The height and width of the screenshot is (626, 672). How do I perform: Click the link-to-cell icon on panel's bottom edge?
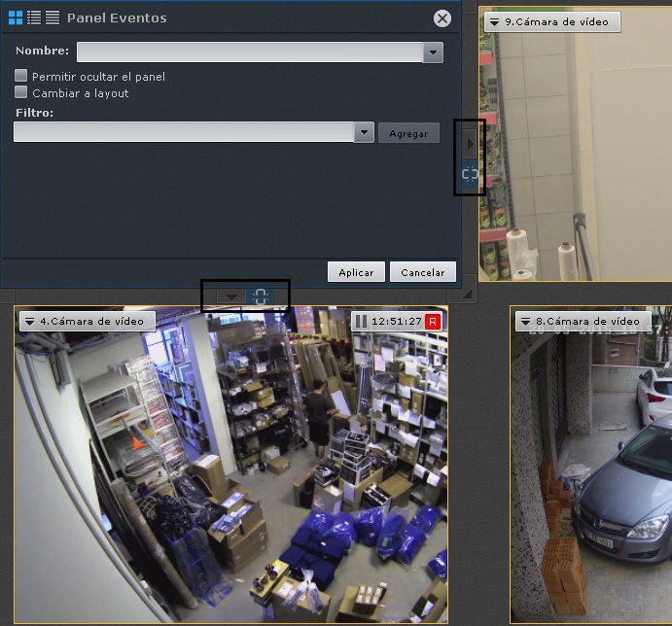(260, 296)
